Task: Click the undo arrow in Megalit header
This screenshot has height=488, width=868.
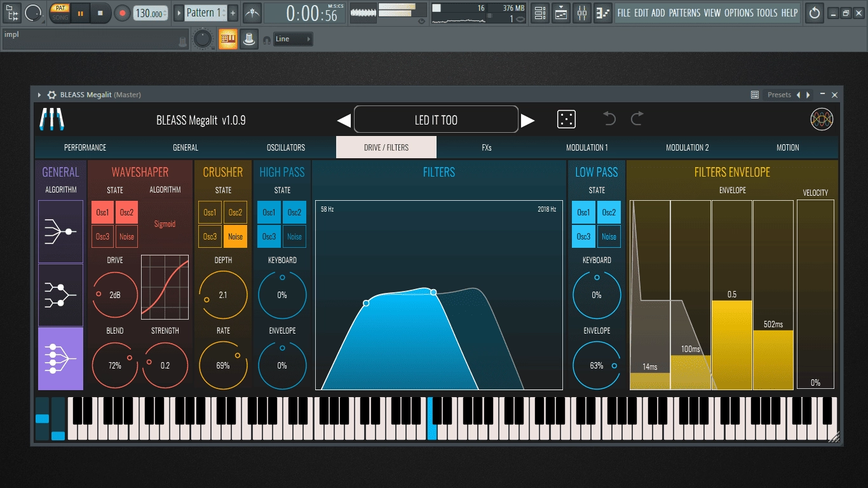Action: pyautogui.click(x=609, y=119)
